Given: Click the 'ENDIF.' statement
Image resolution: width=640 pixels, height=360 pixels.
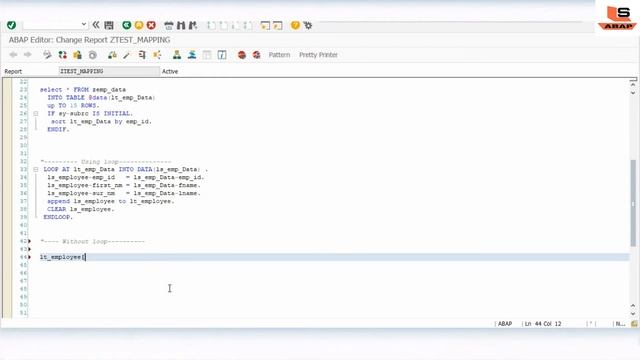Looking at the screenshot, I should click(x=58, y=129).
